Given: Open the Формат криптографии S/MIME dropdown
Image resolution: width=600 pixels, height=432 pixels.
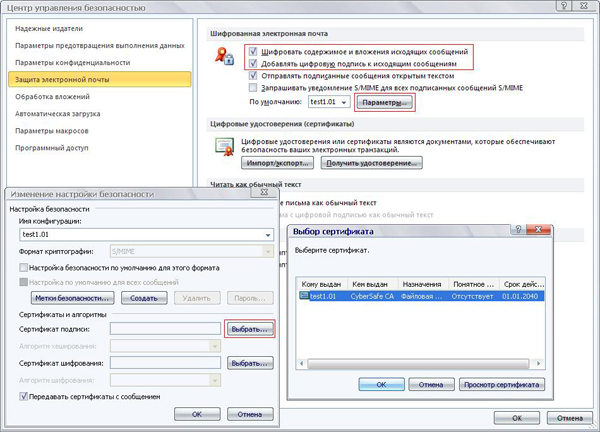Looking at the screenshot, I should [268, 251].
